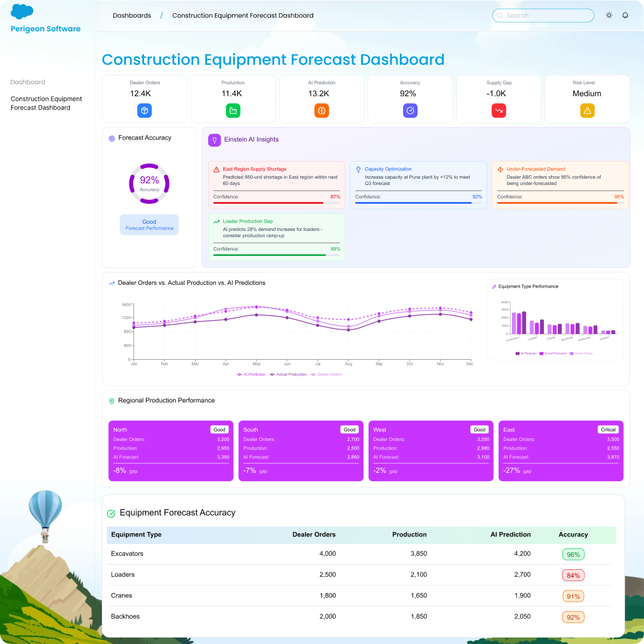Select the orange AI Prediction brain icon
The image size is (644, 644).
321,111
